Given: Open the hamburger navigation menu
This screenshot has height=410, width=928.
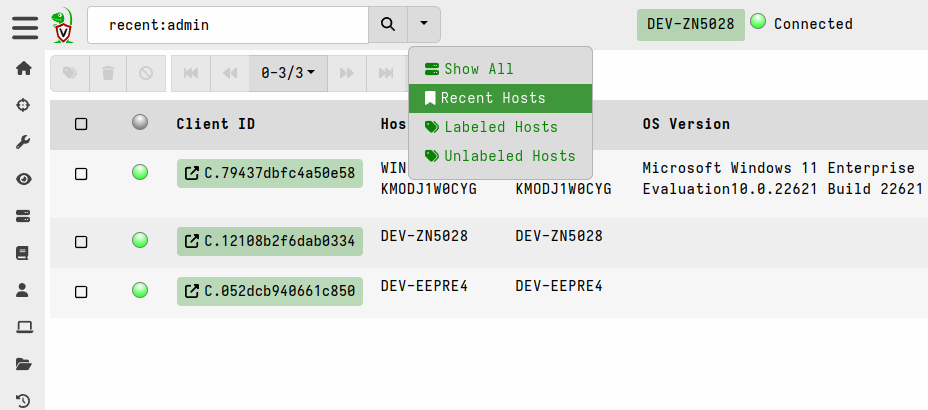Looking at the screenshot, I should [24, 26].
